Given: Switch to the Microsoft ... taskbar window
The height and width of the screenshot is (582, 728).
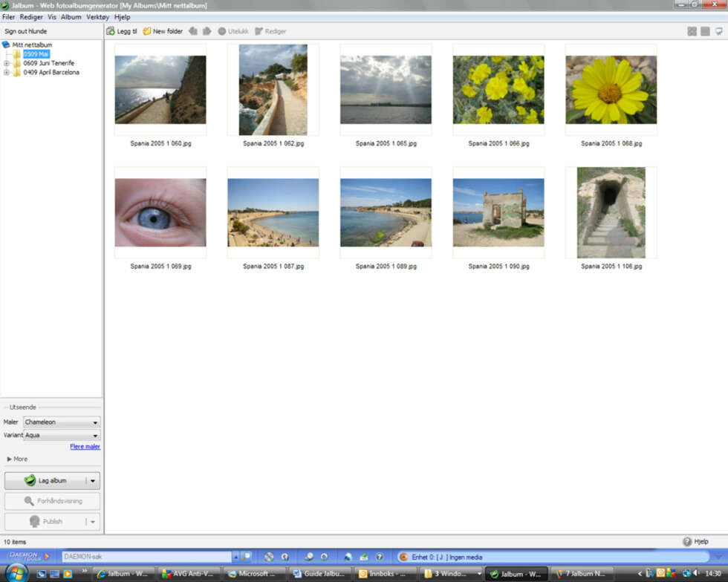Looking at the screenshot, I should click(x=253, y=574).
